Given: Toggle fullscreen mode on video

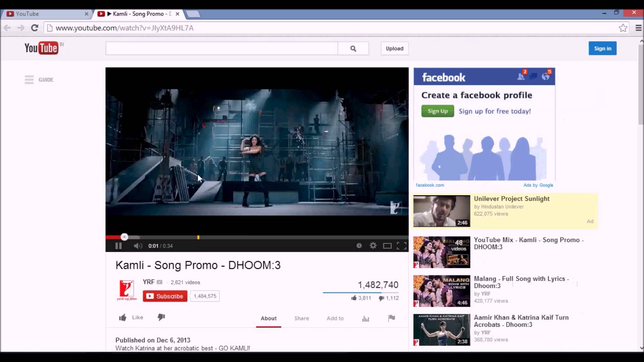Looking at the screenshot, I should click(401, 245).
